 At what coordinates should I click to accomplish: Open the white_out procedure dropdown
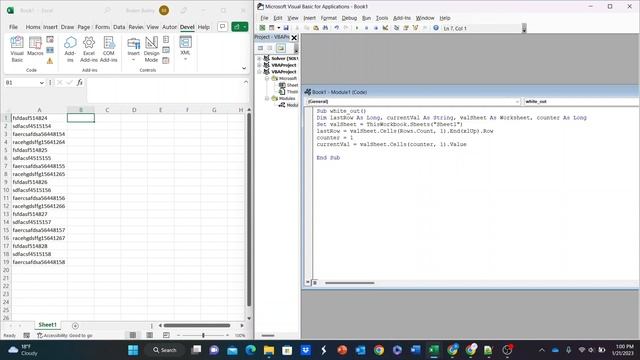[x=582, y=101]
